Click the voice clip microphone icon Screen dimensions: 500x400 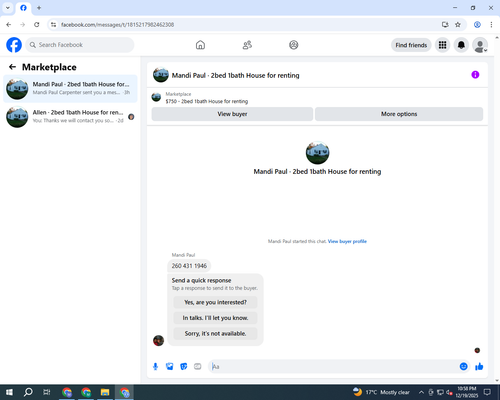tap(155, 367)
